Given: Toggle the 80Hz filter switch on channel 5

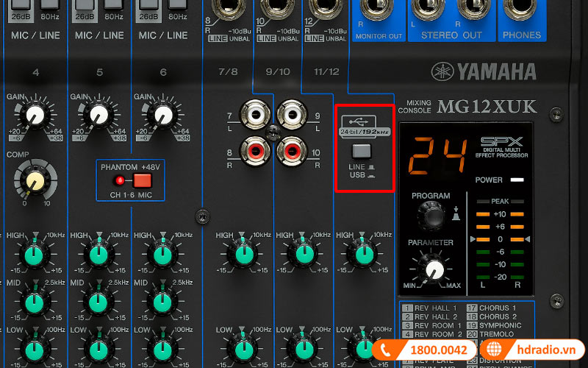Looking at the screenshot, I should [x=113, y=4].
